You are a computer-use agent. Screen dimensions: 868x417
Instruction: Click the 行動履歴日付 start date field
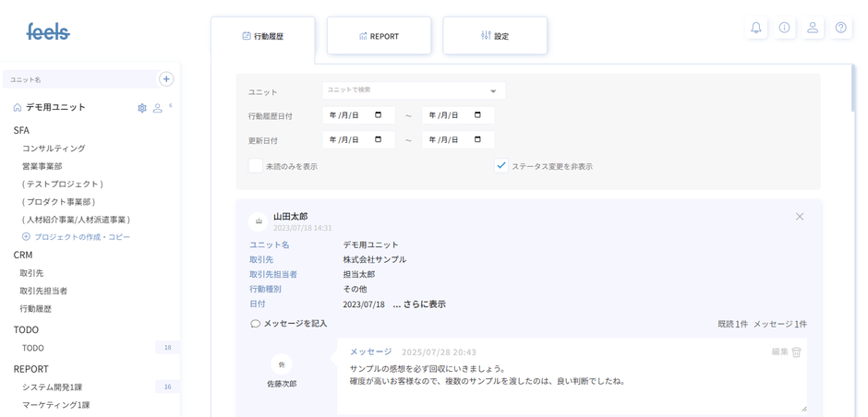coord(358,115)
